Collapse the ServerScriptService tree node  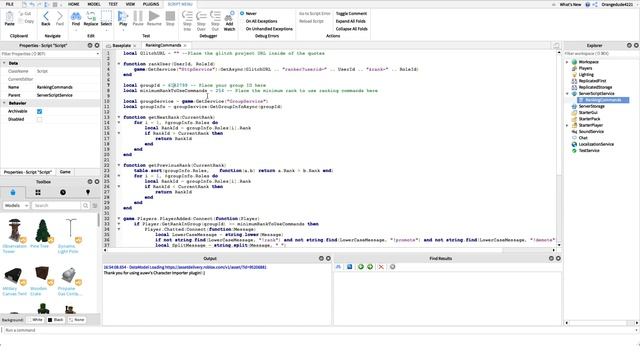click(x=567, y=94)
